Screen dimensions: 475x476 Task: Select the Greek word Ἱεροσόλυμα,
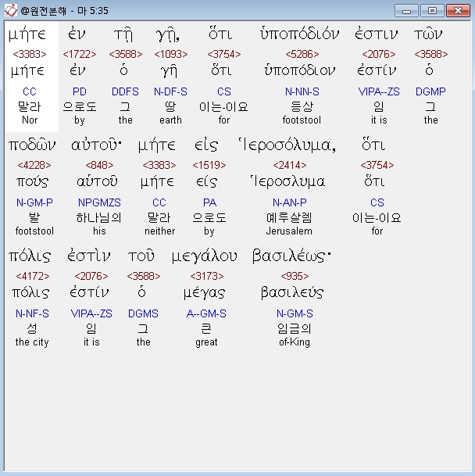coord(287,145)
